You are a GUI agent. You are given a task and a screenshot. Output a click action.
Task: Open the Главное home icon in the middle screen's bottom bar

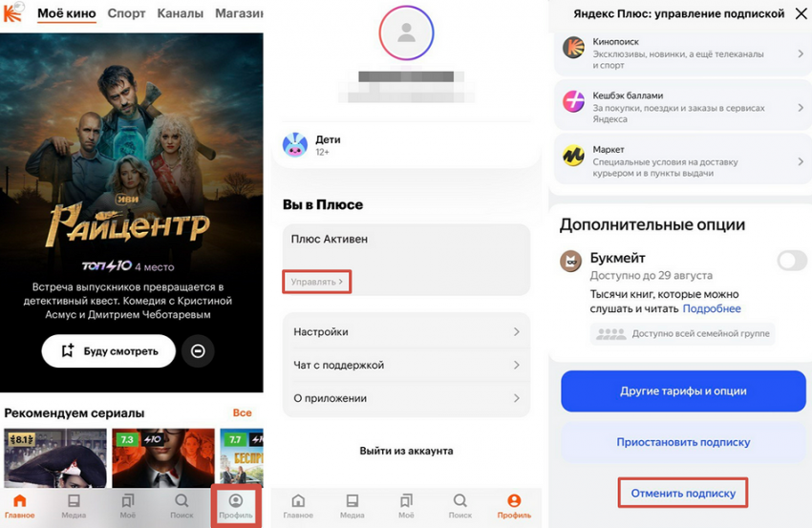(298, 500)
